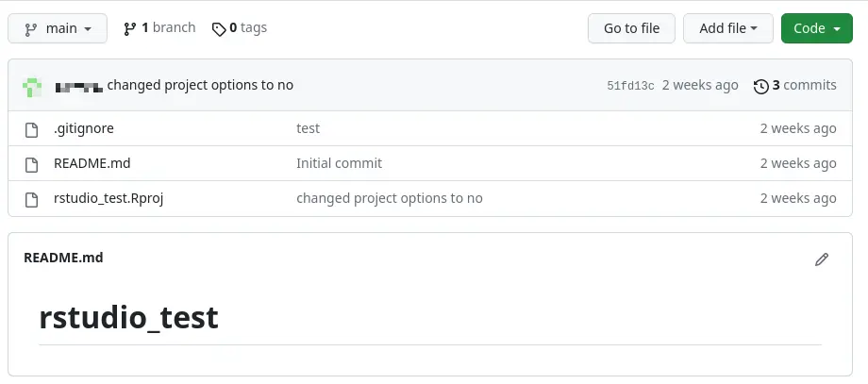Open the .gitignore file link
The height and width of the screenshot is (384, 868).
pyautogui.click(x=84, y=128)
